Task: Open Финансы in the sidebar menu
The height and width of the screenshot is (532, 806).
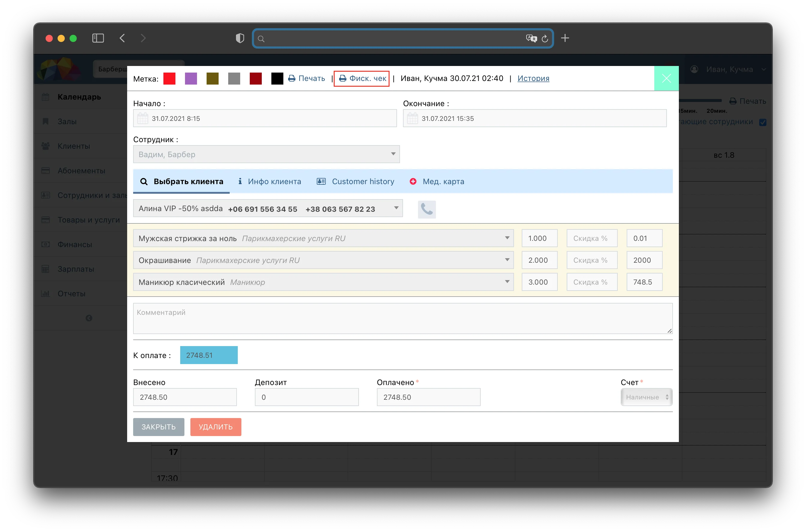Action: (x=75, y=244)
